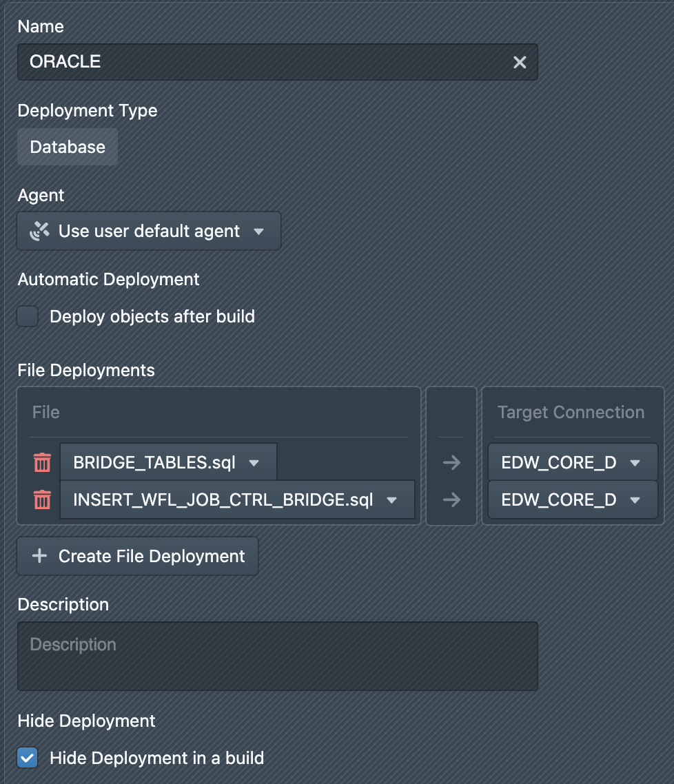Click the satellite icon in the Agent selector
674x784 pixels.
click(x=39, y=231)
